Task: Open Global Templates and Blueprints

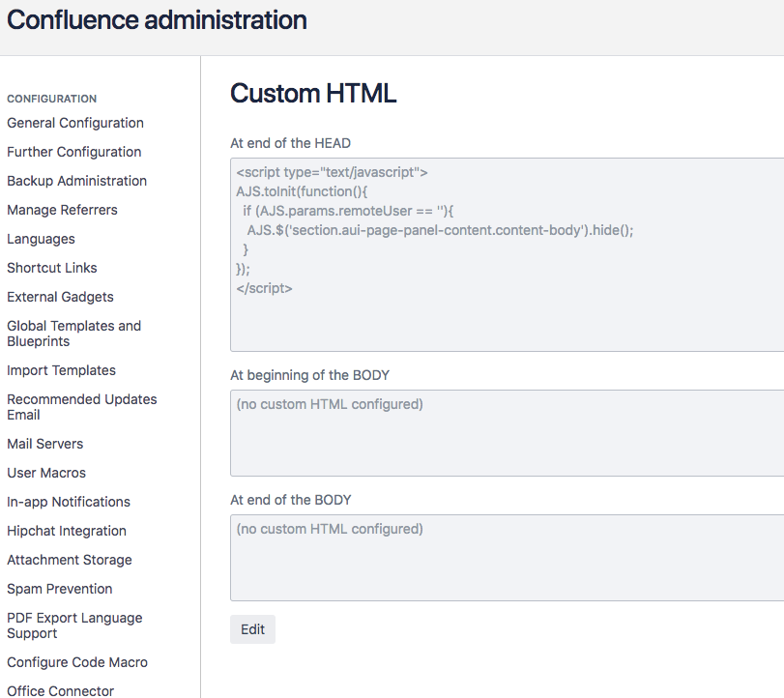Action: (x=73, y=333)
